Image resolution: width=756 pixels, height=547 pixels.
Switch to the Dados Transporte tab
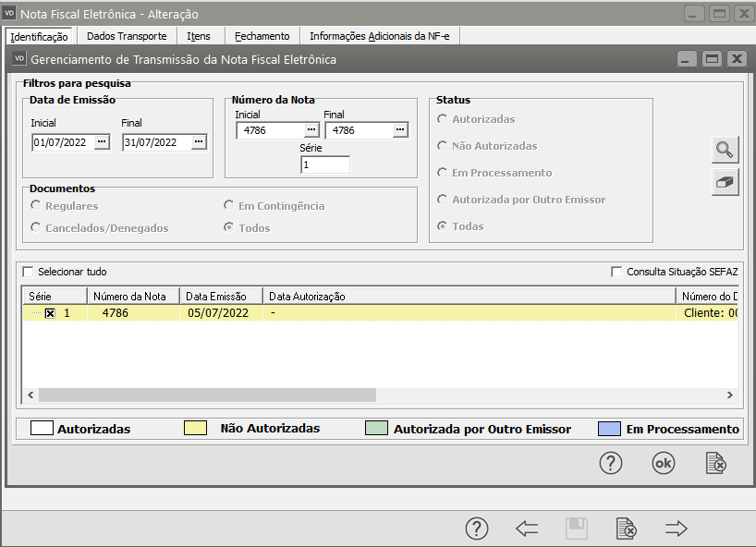(x=127, y=36)
